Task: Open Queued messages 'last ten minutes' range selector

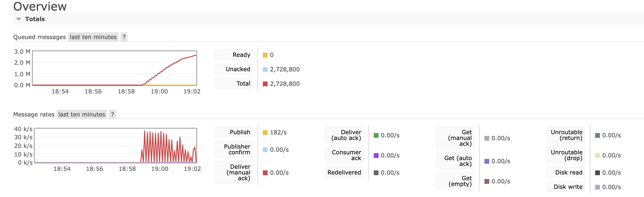Action: 93,37
